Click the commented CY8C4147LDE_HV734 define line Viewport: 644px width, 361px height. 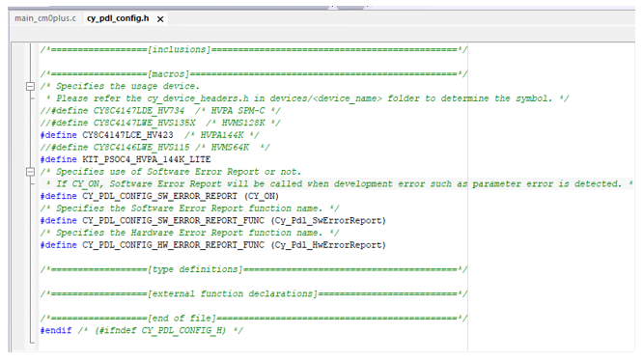coord(160,110)
